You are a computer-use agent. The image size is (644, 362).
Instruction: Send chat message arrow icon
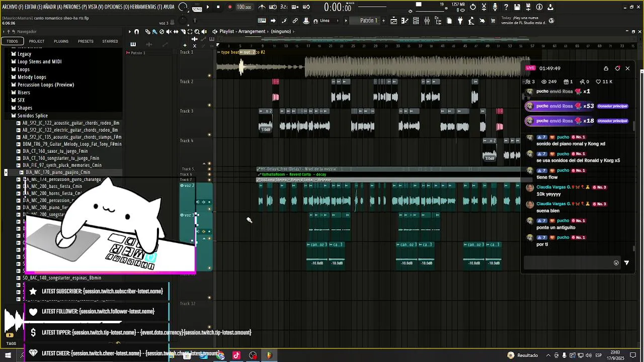click(x=626, y=262)
